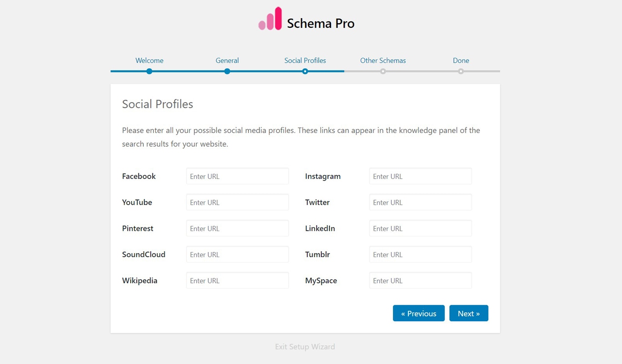Click the Social Profiles step indicator dot
Screen dimensions: 622x364
305,71
